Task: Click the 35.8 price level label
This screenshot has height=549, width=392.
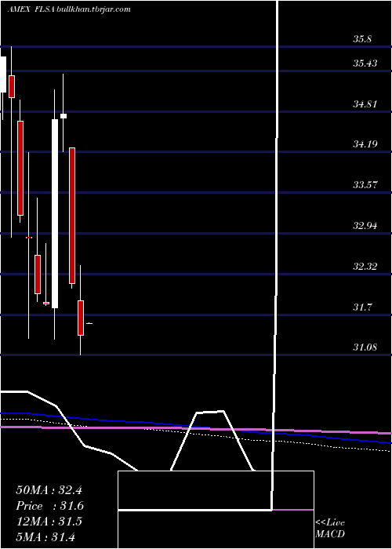Action: click(362, 39)
